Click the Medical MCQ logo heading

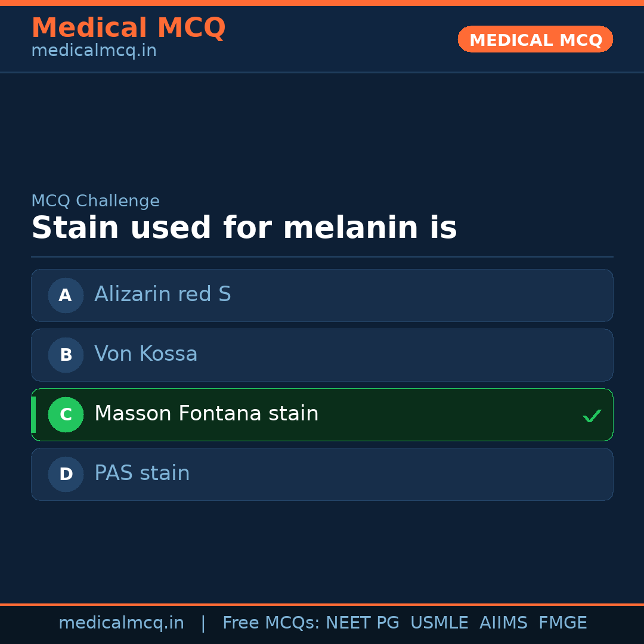click(129, 28)
